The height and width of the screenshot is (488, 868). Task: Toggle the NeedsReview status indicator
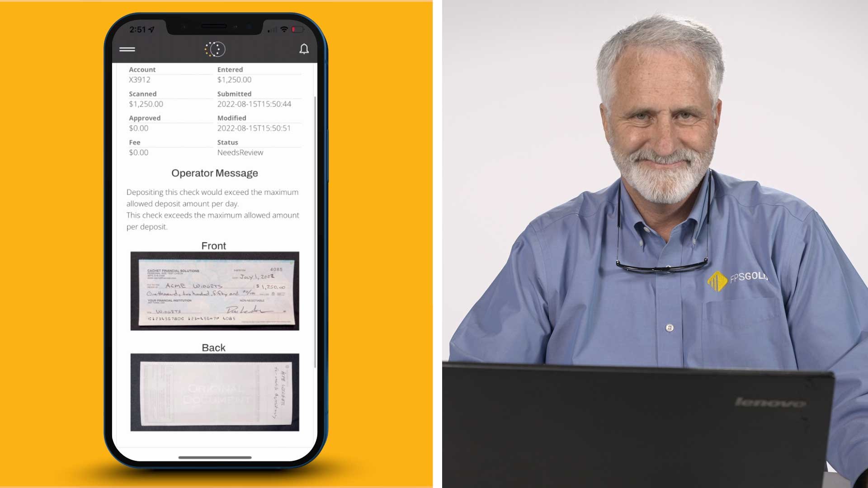tap(240, 152)
